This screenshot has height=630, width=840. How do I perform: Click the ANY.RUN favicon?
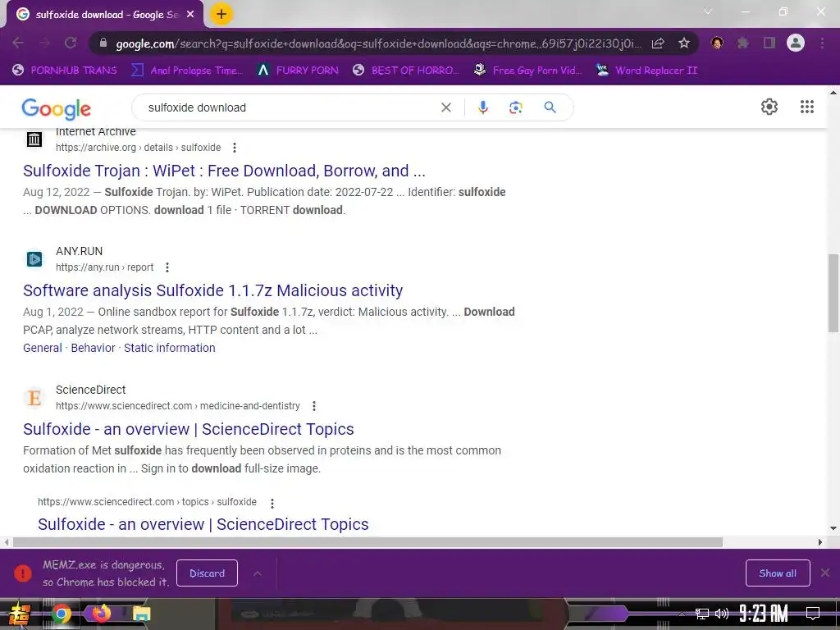[x=34, y=259]
